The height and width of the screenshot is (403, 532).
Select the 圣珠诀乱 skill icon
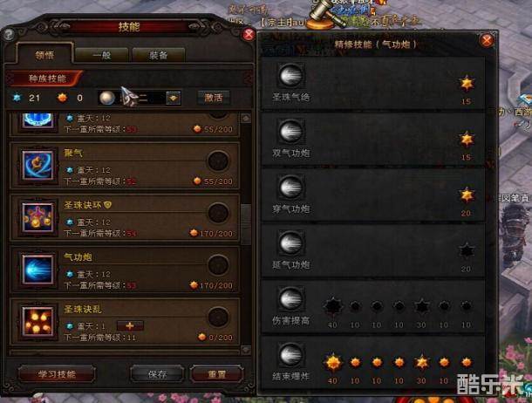click(x=38, y=322)
